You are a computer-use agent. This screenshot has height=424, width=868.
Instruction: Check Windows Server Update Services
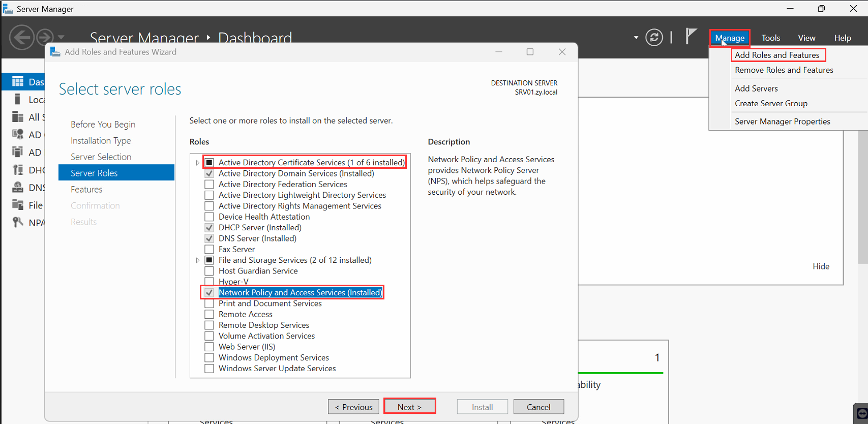click(209, 369)
